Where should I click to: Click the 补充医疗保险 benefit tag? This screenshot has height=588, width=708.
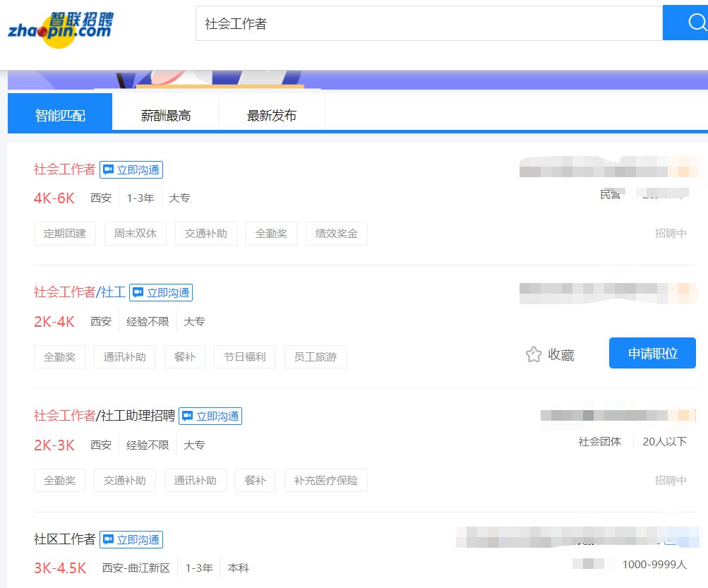coord(325,481)
